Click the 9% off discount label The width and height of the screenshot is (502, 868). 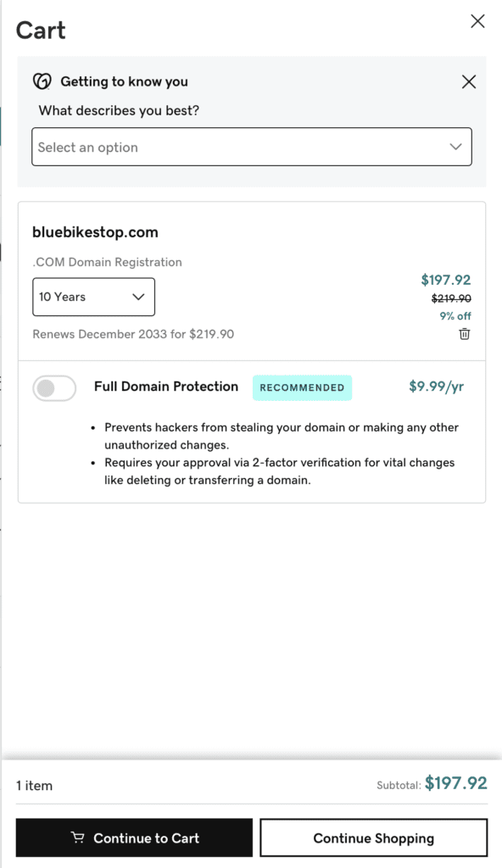(x=455, y=316)
